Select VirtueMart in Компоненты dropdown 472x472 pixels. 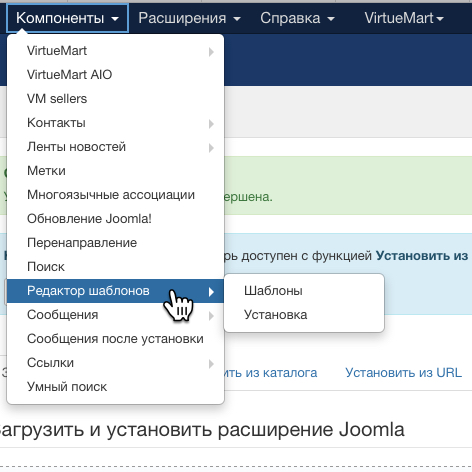[x=115, y=51]
